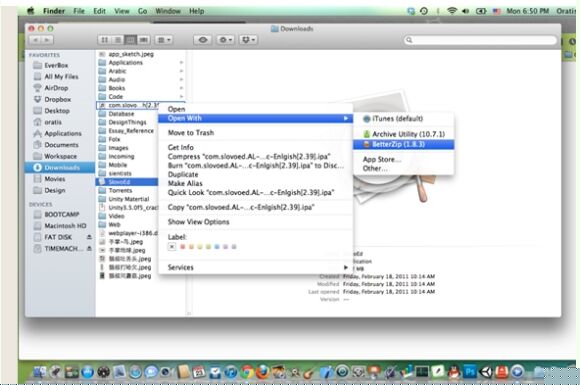Launch Photoshop from the Dock
Image resolution: width=580 pixels, height=385 pixels.
coord(469,371)
